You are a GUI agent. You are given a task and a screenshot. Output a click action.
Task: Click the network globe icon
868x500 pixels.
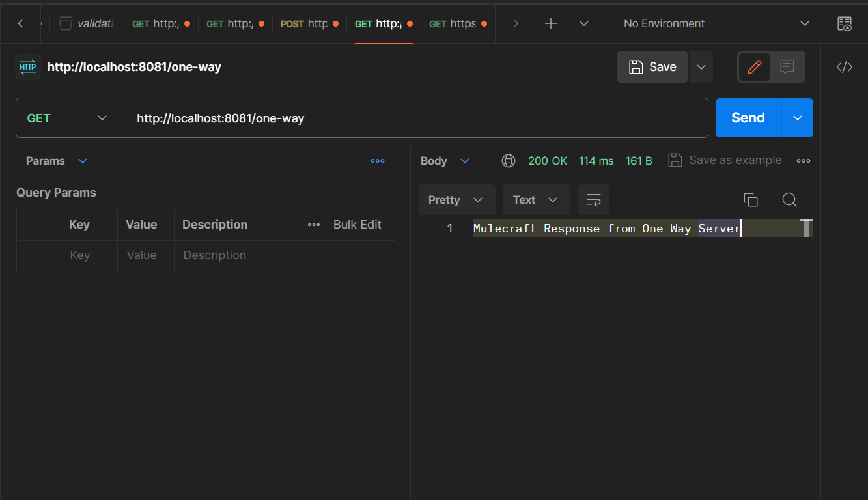point(509,161)
